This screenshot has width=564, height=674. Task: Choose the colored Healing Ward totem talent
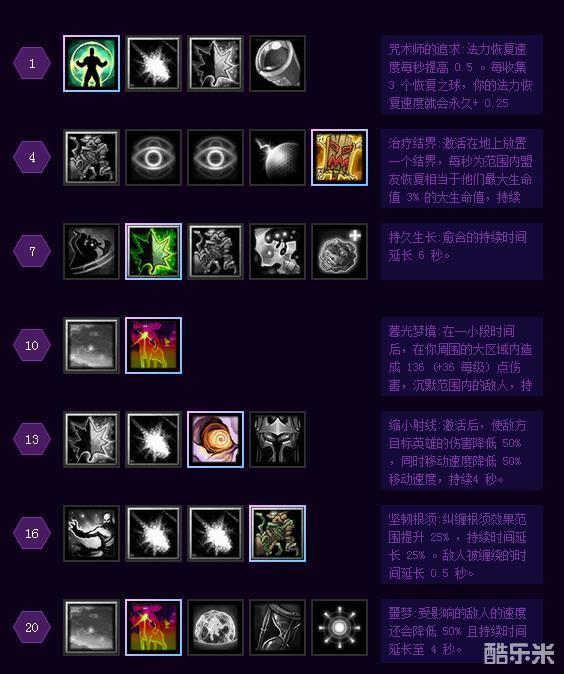339,157
